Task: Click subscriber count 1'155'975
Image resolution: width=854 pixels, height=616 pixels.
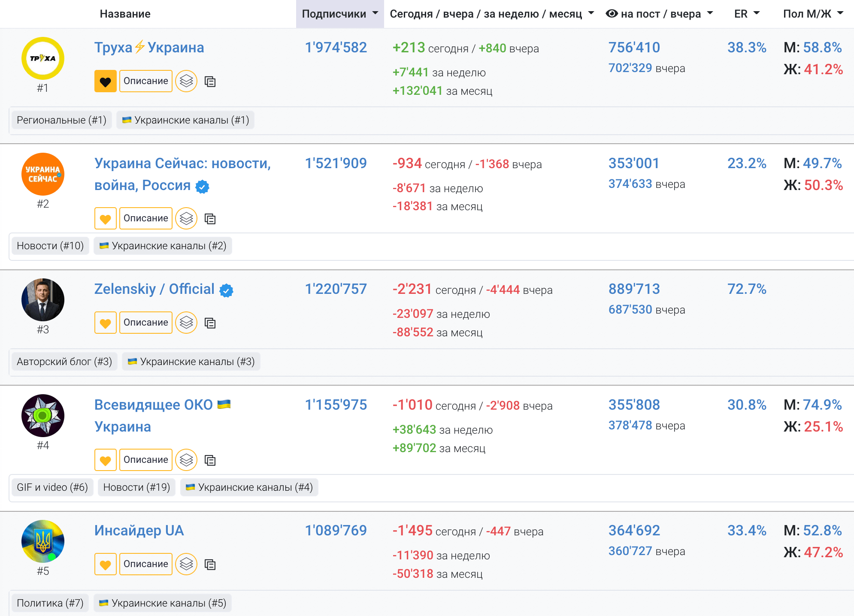Action: pos(336,405)
